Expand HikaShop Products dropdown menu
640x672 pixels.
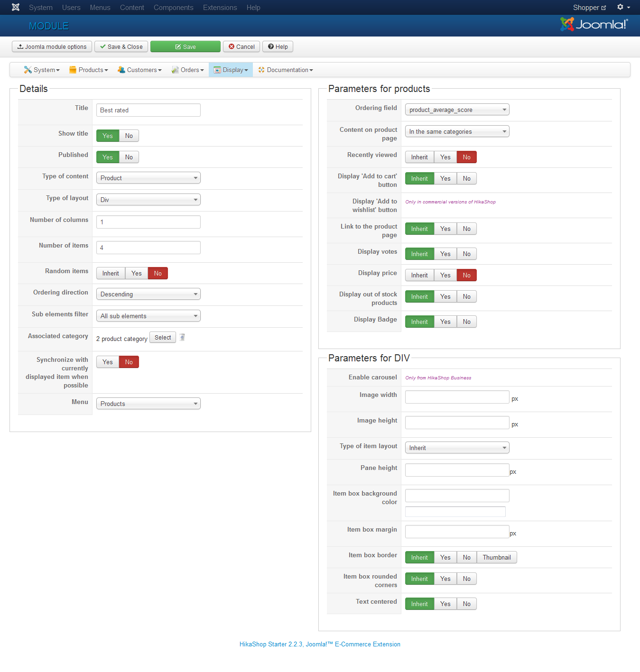pos(89,70)
